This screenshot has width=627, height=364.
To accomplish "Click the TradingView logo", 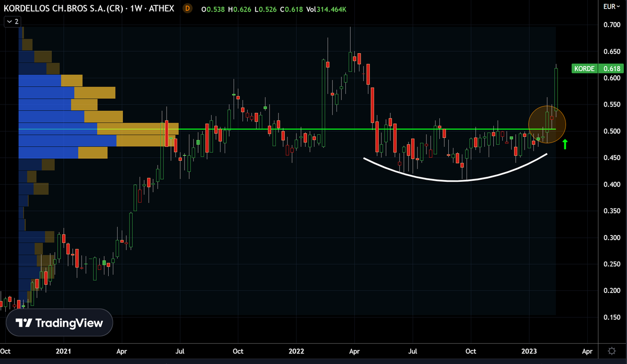I will (x=59, y=323).
